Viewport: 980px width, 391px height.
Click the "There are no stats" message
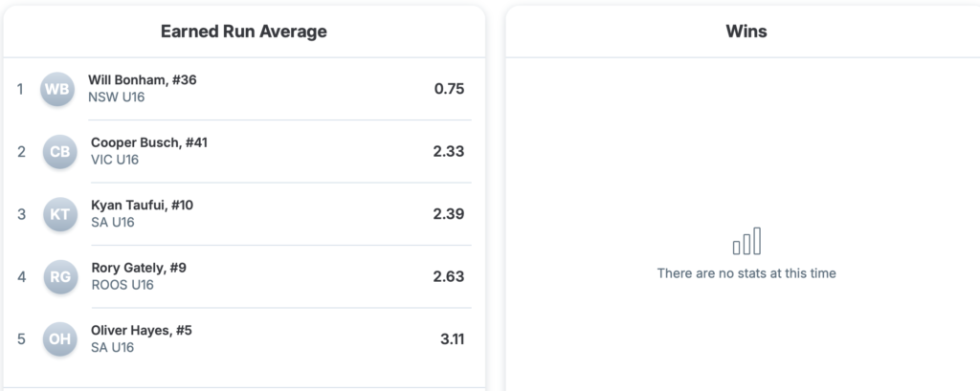click(746, 273)
